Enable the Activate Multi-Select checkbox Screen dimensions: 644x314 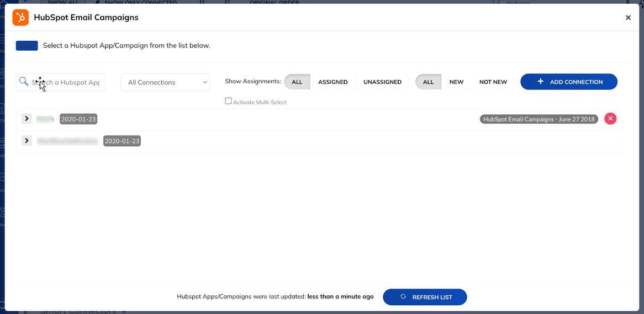228,101
